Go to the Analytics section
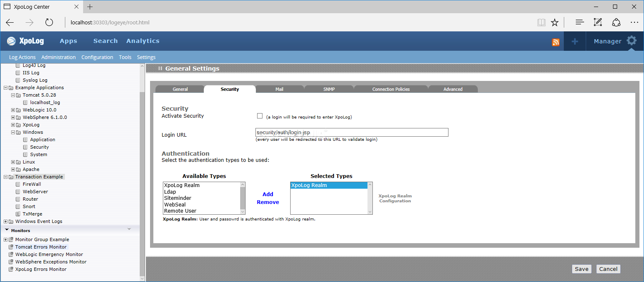Image resolution: width=644 pixels, height=282 pixels. (x=143, y=41)
